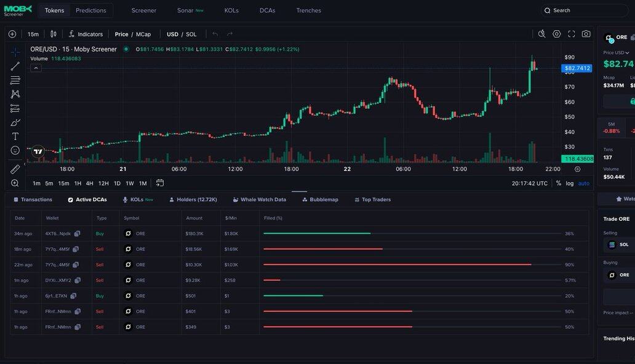This screenshot has width=635, height=364.
Task: Toggle auto scale on the chart
Action: [x=583, y=183]
